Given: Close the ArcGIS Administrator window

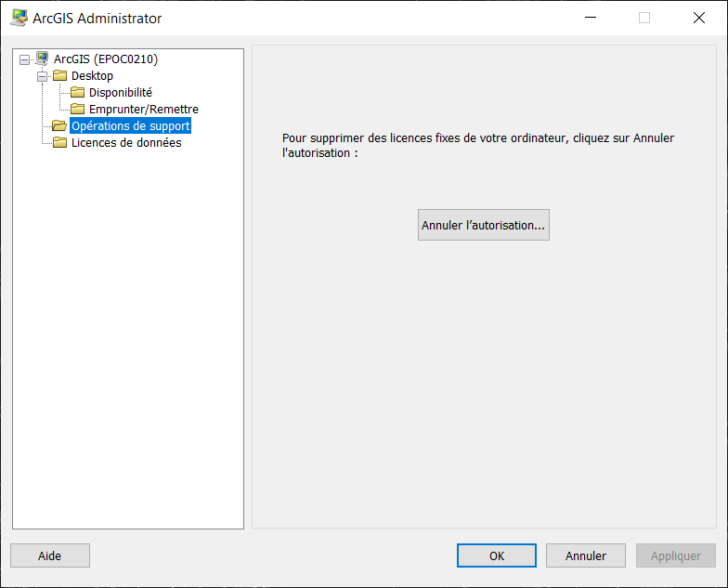Looking at the screenshot, I should click(x=698, y=18).
